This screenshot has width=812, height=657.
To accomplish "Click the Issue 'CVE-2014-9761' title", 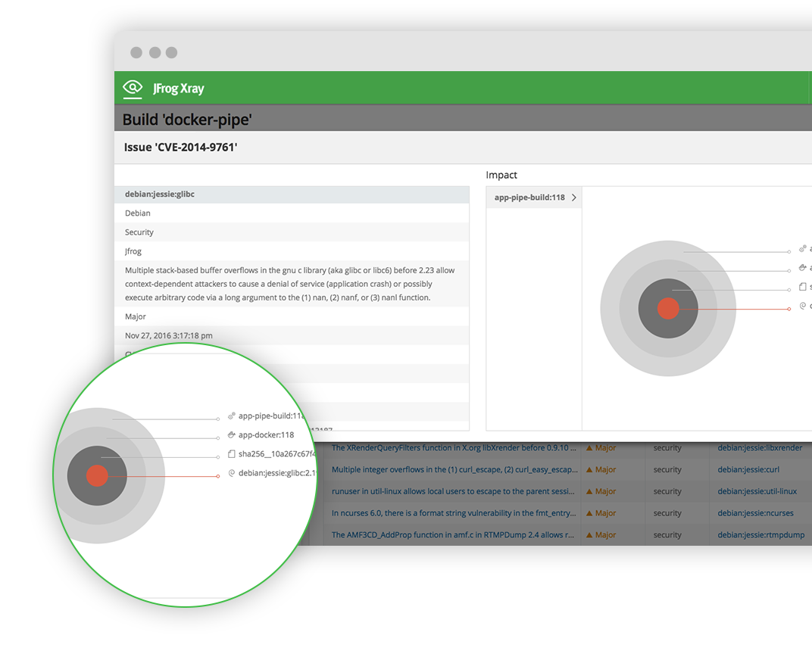I will tap(180, 148).
